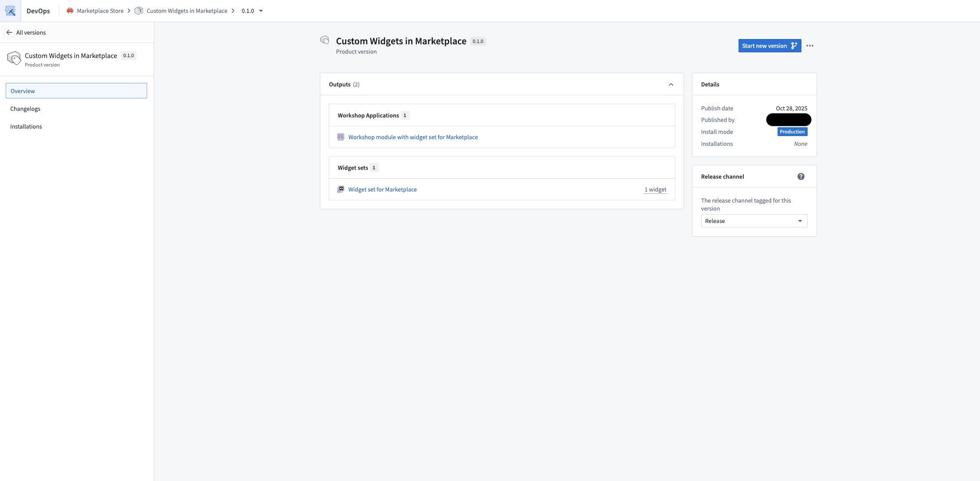
Task: Open Workshop module with widget set for Marketplace
Action: (x=413, y=137)
